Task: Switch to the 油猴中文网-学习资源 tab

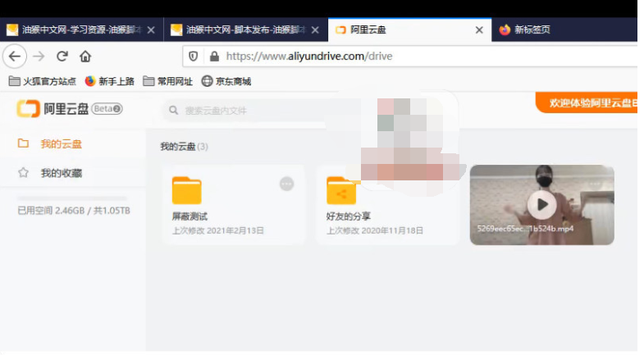Action: point(82,30)
